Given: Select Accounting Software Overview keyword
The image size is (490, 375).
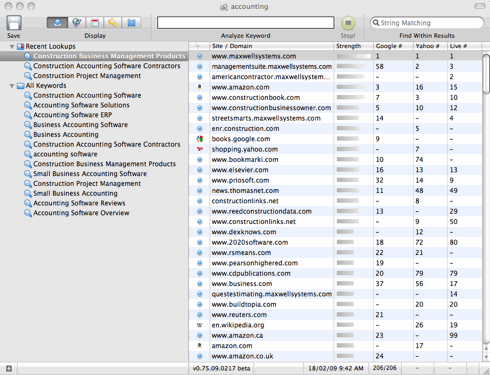Looking at the screenshot, I should [81, 213].
